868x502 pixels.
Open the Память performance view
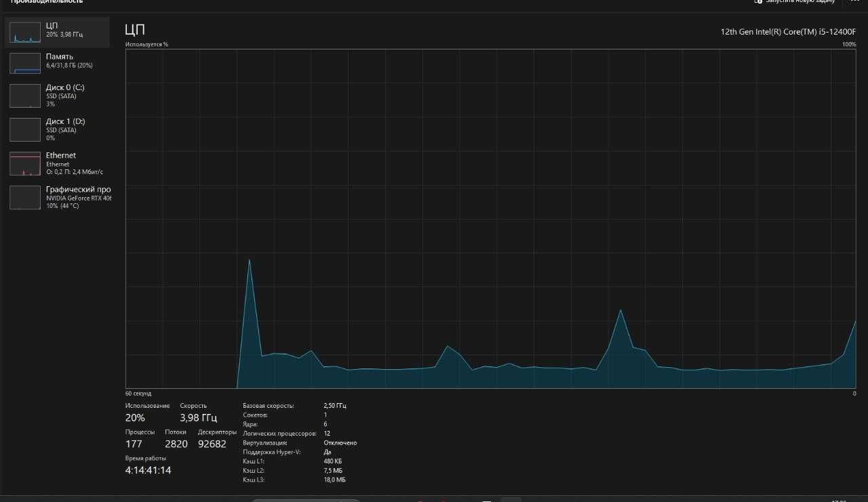[x=58, y=63]
